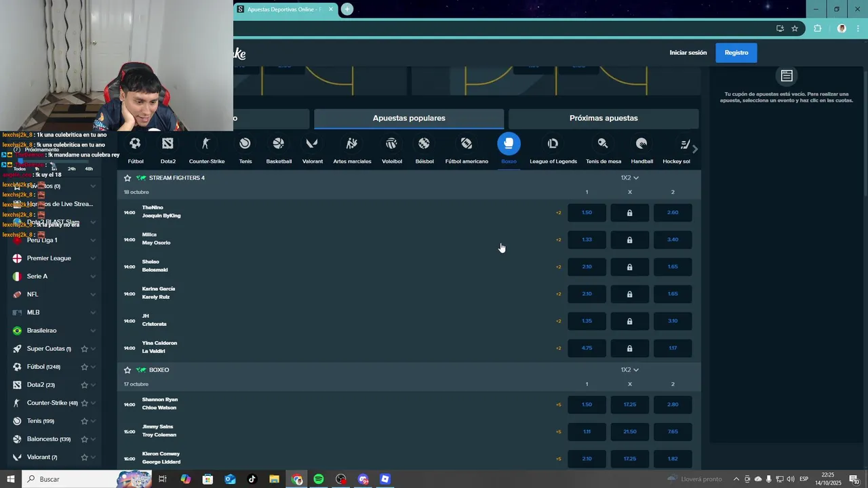Star Super Cuotas in the sidebar

(x=85, y=348)
